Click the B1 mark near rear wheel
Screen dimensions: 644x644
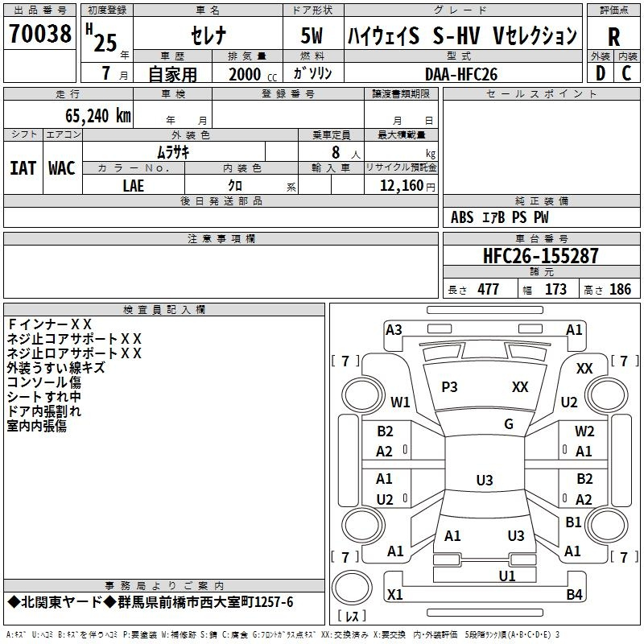573,522
